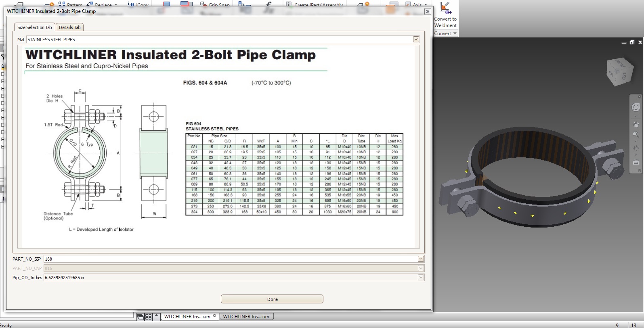This screenshot has height=328, width=644.
Task: Click the For Stainless Steel and Cupro-Nickel Pipes subtitle
Action: [x=87, y=66]
